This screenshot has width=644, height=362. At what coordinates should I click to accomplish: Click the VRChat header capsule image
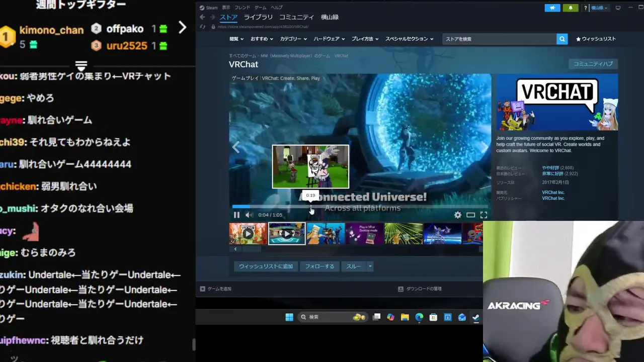(557, 102)
